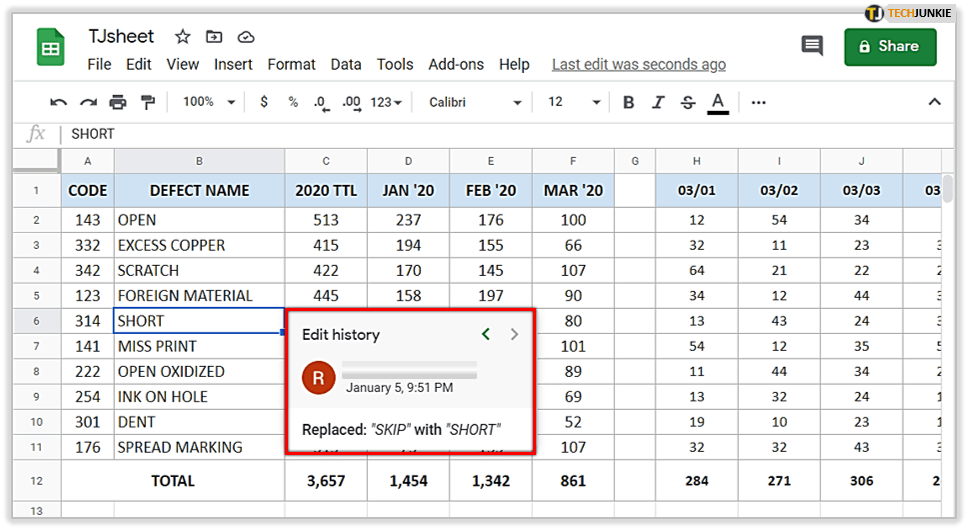
Task: Open the comment history icon
Action: point(812,46)
